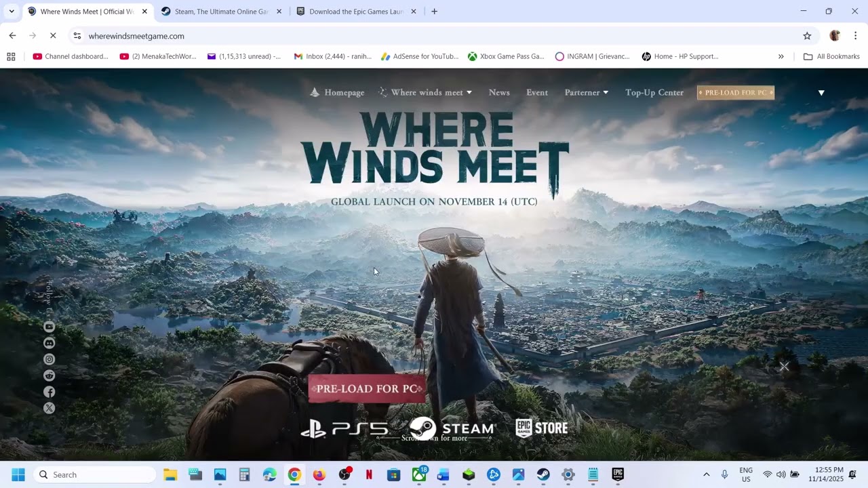Open the Channel dashboard bookmark
This screenshot has width=868, height=488.
point(71,56)
